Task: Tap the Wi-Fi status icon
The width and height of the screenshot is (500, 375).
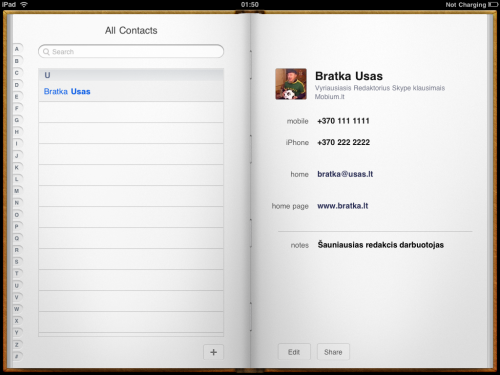Action: 24,4
